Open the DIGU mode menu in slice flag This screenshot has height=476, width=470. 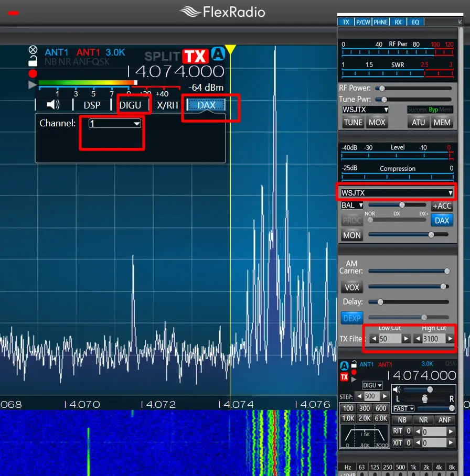point(130,105)
